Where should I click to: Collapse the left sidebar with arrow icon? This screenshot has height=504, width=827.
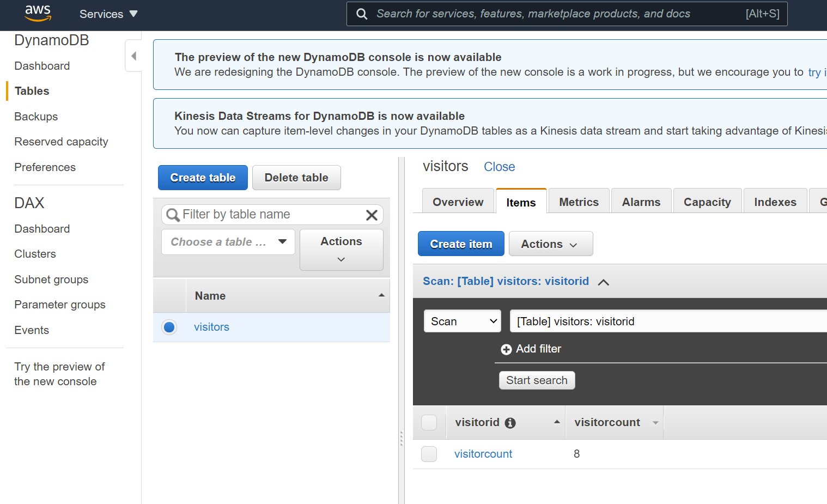(133, 56)
